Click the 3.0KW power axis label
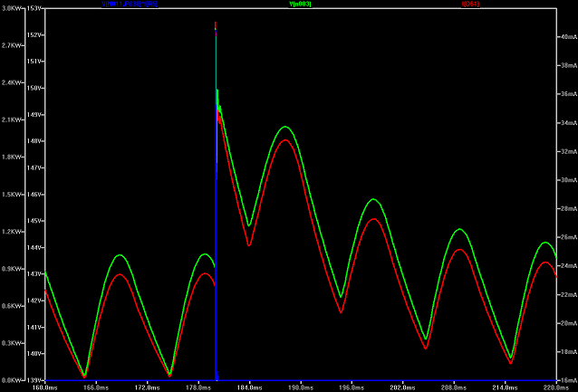The height and width of the screenshot is (392, 578). click(x=10, y=8)
